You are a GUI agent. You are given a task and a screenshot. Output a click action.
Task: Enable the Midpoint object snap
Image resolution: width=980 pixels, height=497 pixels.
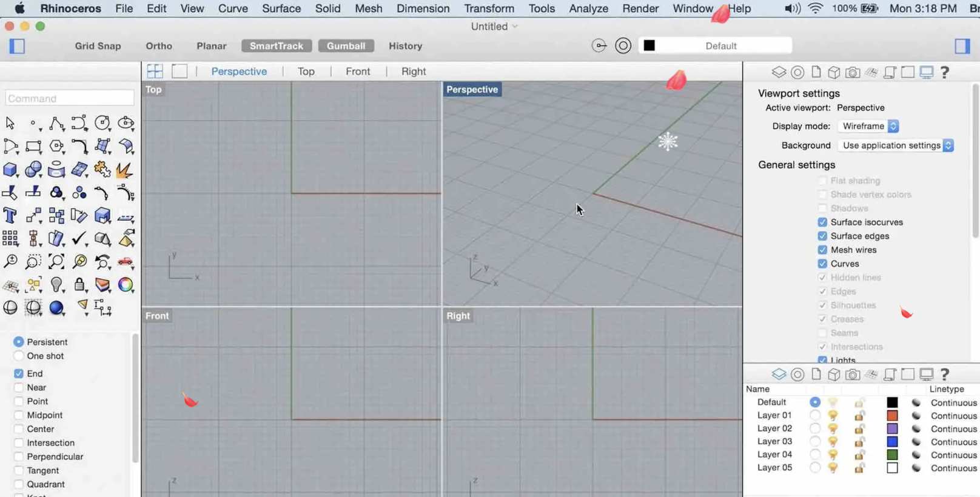[19, 415]
